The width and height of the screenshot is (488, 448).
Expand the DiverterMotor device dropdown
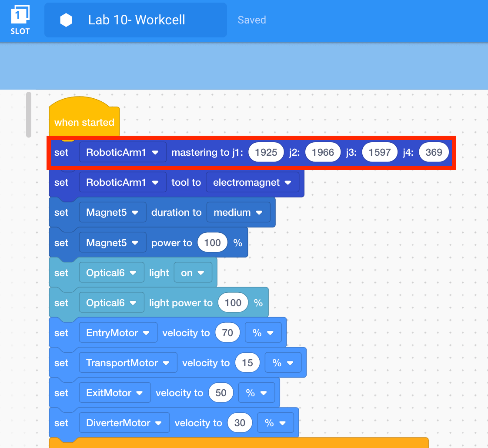coord(124,423)
